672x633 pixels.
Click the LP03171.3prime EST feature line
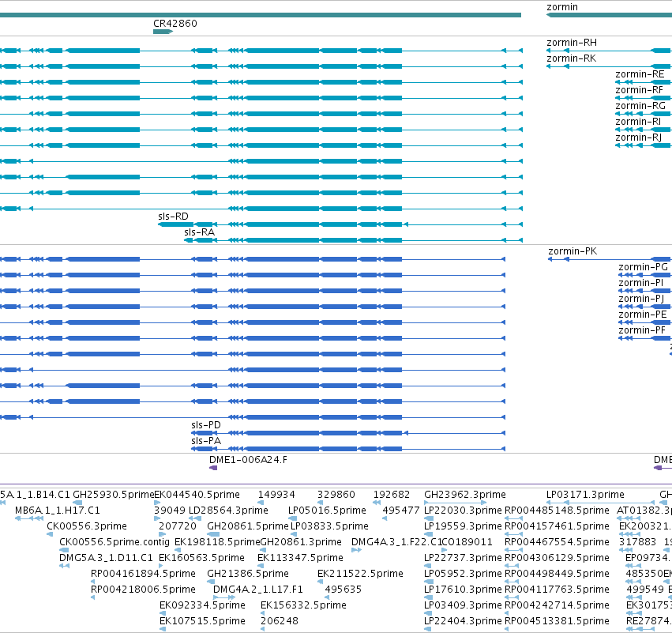tap(600, 503)
